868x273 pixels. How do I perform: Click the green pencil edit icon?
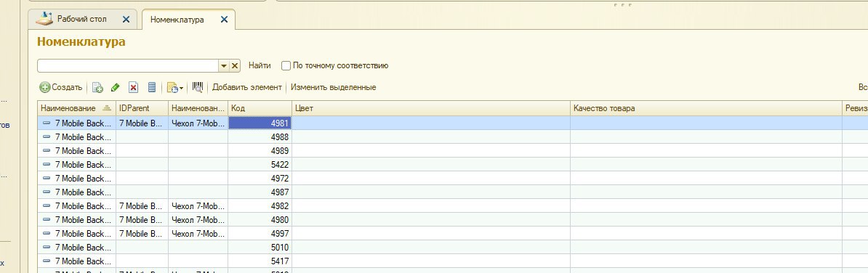[x=115, y=87]
